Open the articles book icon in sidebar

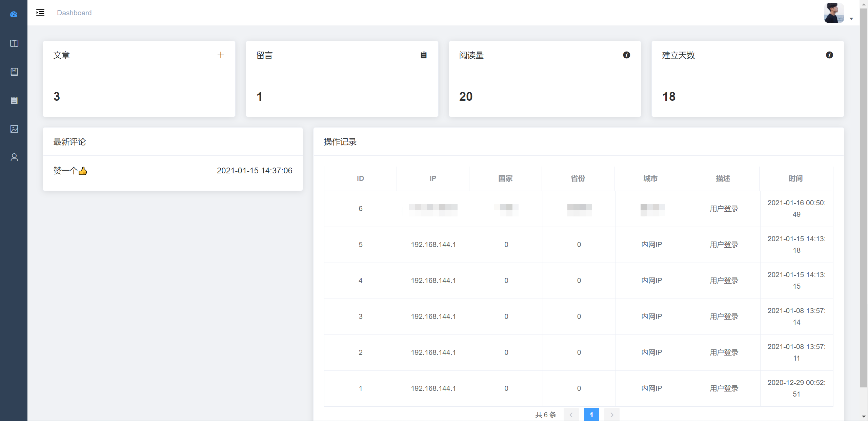click(x=14, y=43)
